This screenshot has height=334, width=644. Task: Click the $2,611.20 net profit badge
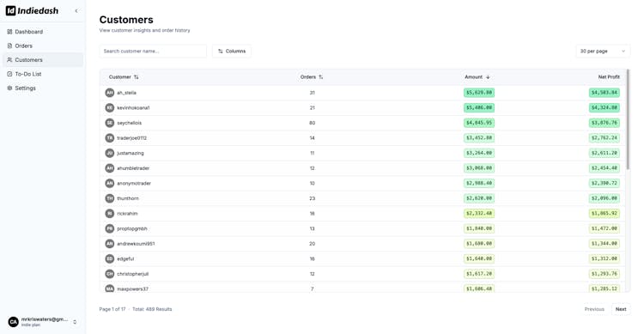[x=605, y=153]
